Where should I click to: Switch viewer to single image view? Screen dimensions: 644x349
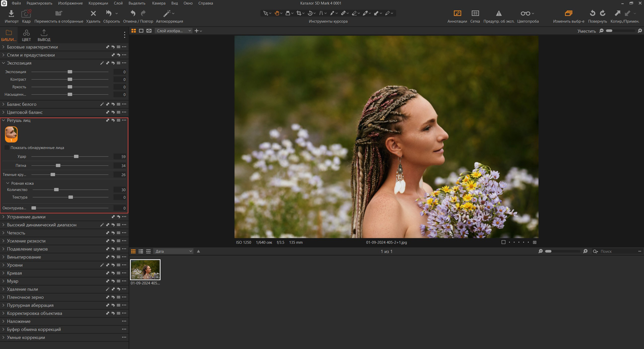[141, 31]
